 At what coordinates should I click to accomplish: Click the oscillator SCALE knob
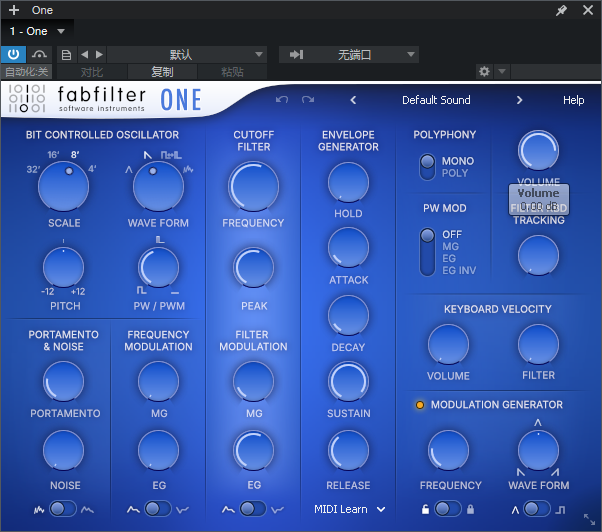[x=64, y=187]
